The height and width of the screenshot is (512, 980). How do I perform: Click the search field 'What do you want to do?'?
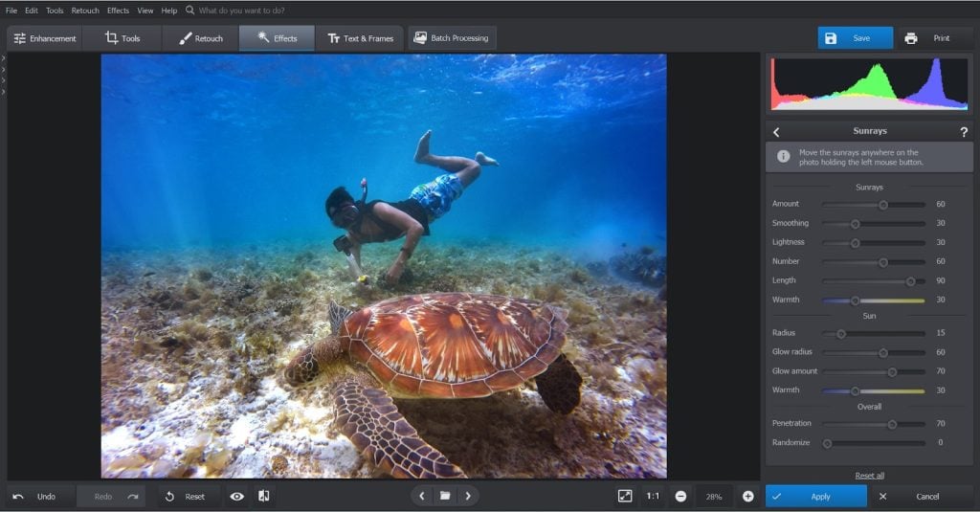click(x=241, y=11)
